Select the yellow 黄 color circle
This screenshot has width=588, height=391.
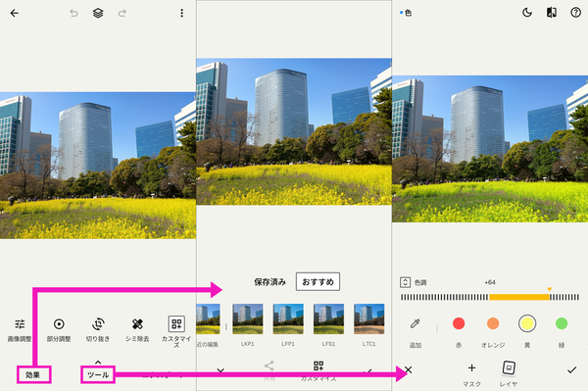(x=527, y=323)
